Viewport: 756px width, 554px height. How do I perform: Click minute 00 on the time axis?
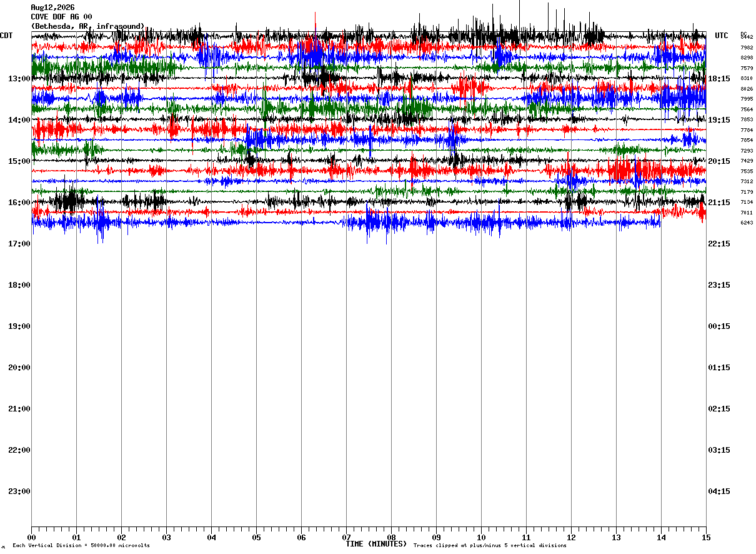31,538
